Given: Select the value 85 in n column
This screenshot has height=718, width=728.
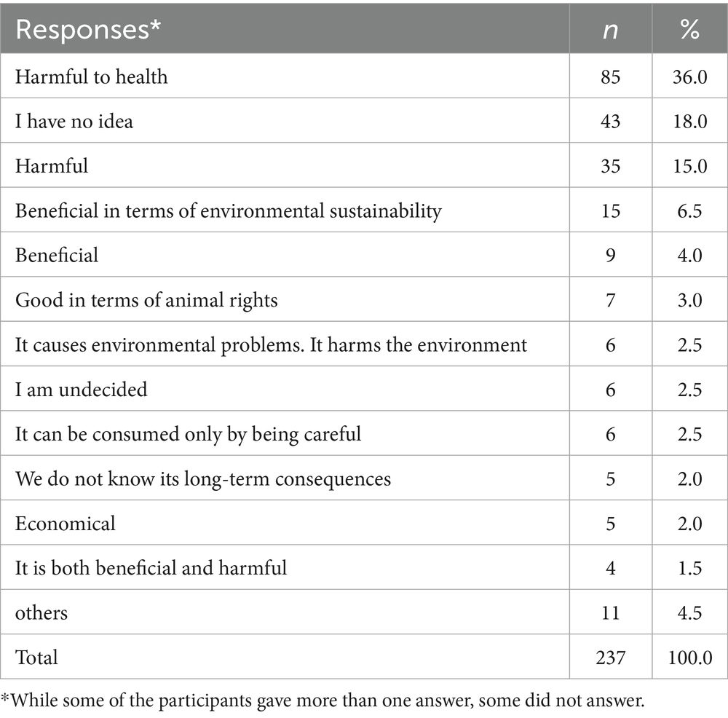Looking at the screenshot, I should (610, 76).
